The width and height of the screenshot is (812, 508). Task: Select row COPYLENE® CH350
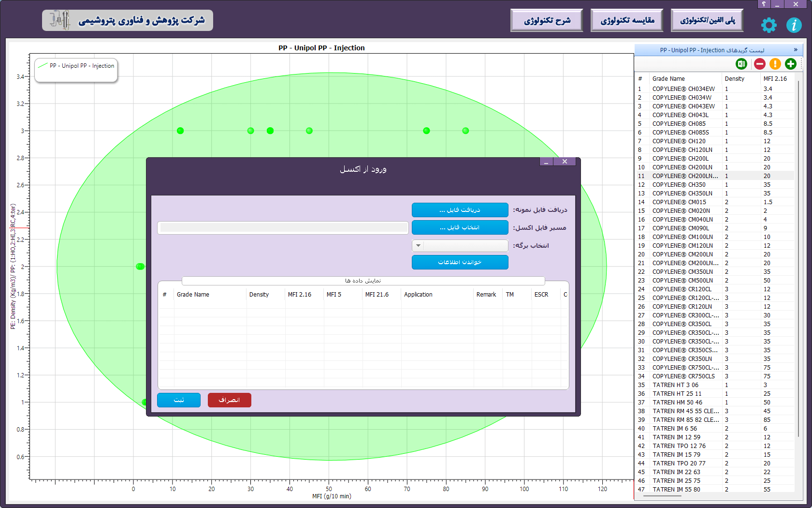click(x=715, y=185)
